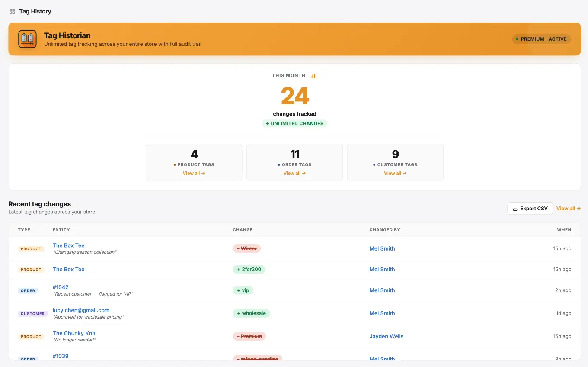588x367 pixels.
Task: Open Jayden Wells' profile link
Action: 387,336
